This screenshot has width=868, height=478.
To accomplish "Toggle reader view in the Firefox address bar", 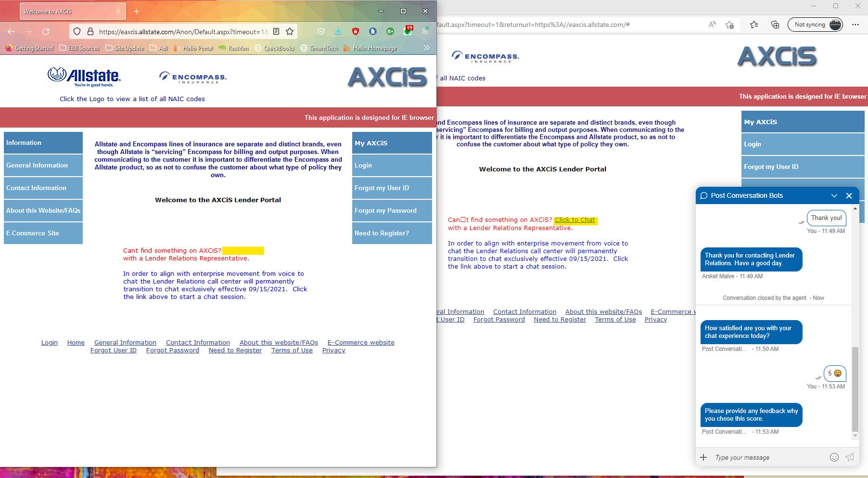I will [x=275, y=31].
